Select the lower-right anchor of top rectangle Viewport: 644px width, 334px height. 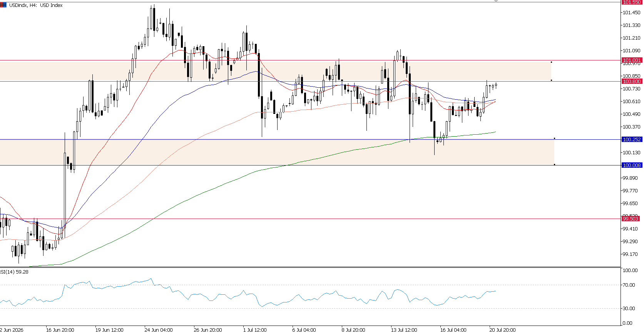[x=551, y=80]
